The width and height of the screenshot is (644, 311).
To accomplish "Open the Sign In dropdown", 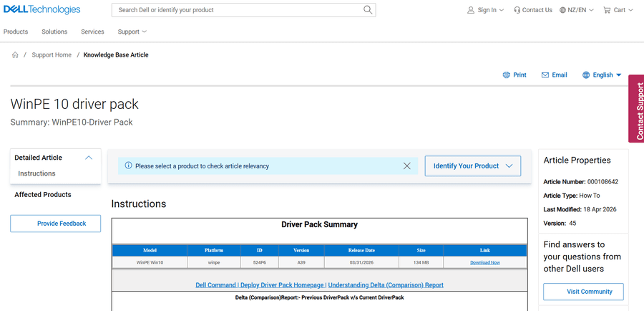I will [502, 10].
